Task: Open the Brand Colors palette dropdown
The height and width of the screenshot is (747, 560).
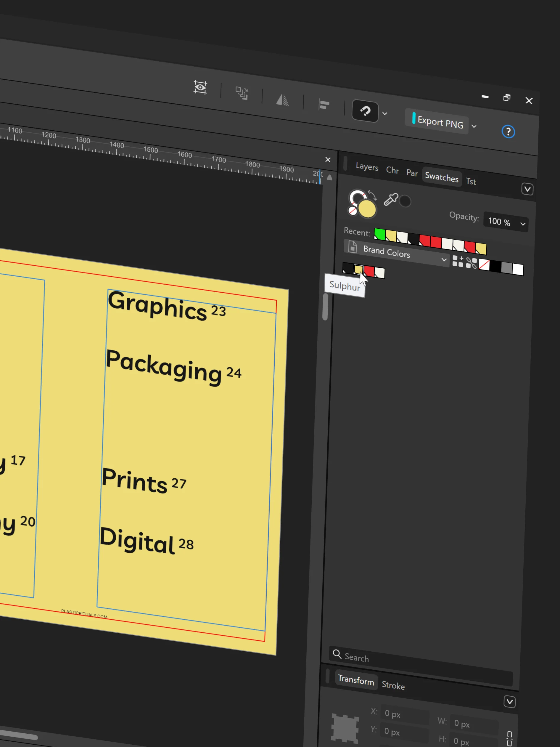Action: point(397,253)
